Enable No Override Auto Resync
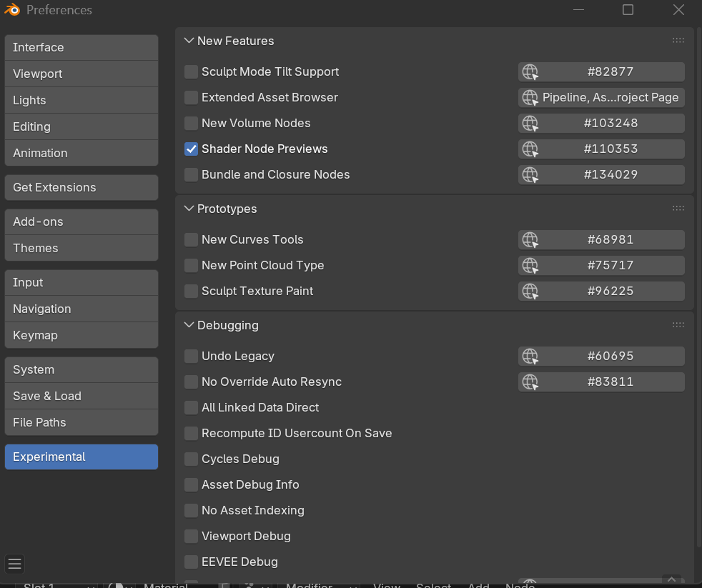 click(x=191, y=382)
